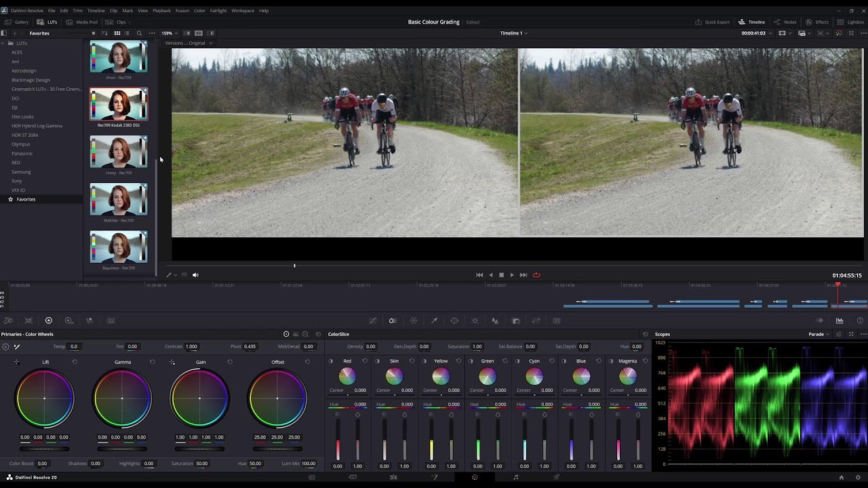Open the Color menu
The height and width of the screenshot is (488, 868).
(199, 11)
